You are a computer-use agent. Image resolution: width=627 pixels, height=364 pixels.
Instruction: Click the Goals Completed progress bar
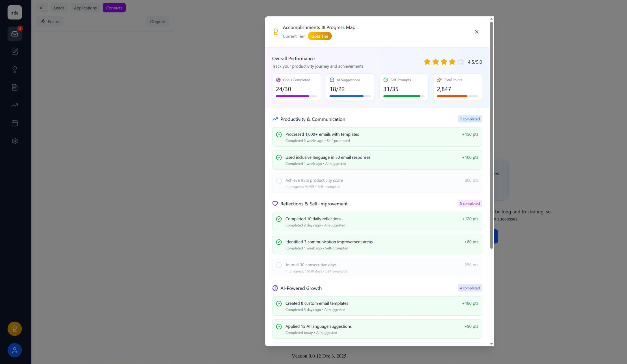pyautogui.click(x=296, y=96)
